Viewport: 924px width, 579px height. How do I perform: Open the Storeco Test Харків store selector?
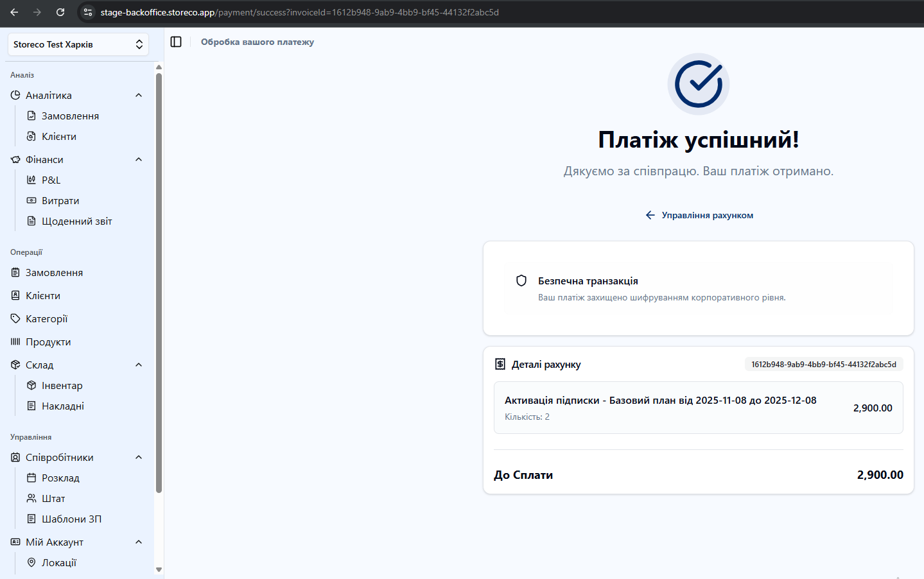(78, 44)
